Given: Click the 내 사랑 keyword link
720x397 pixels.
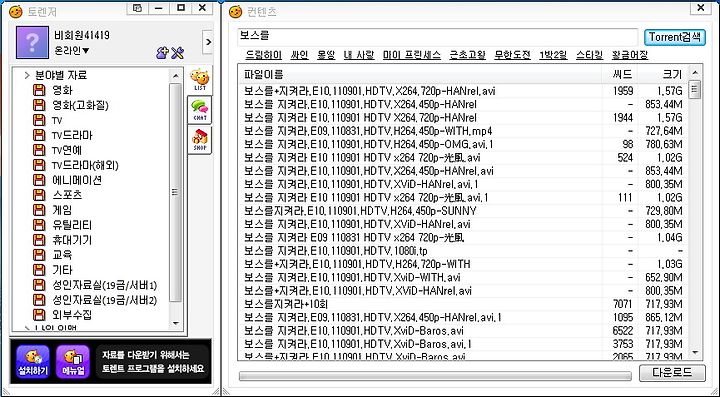Looking at the screenshot, I should 359,55.
